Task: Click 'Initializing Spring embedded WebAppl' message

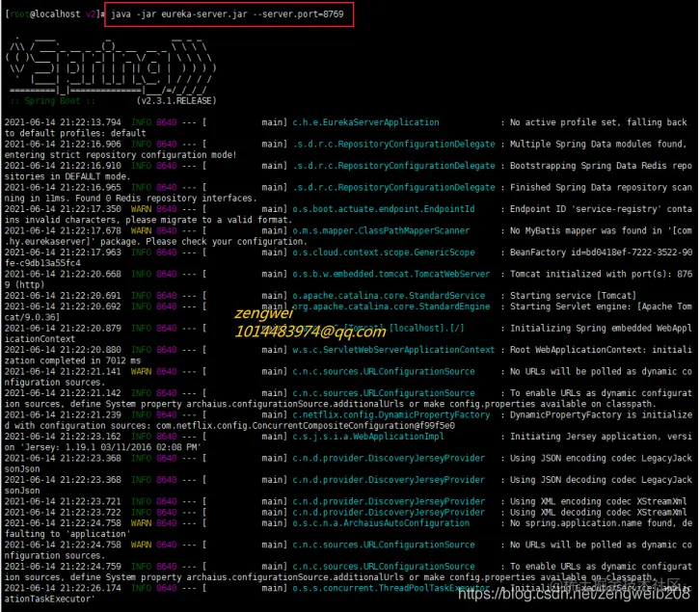Action: click(x=601, y=328)
